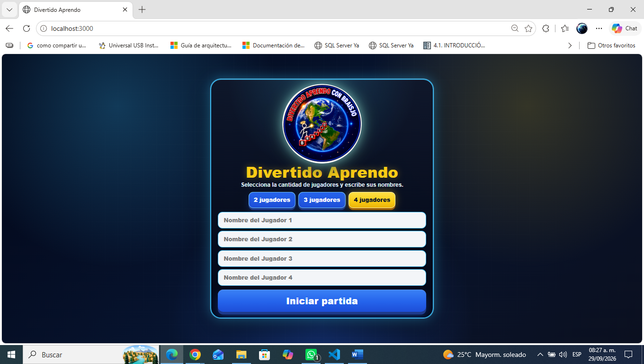This screenshot has height=364, width=644.
Task: Click the Nombre del Jugador 1 field
Action: coord(322,220)
